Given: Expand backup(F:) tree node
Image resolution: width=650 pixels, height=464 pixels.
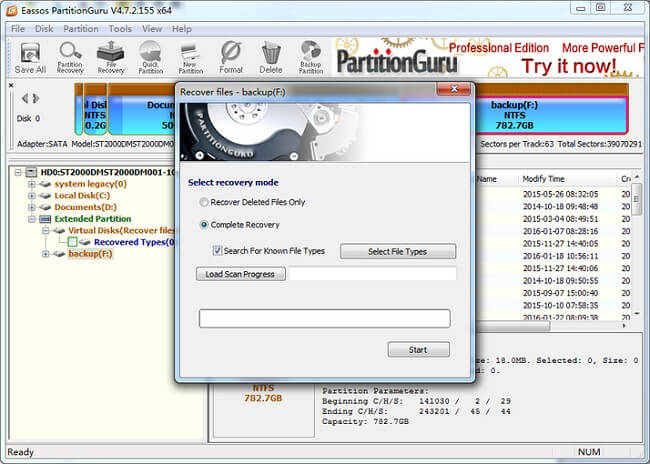Looking at the screenshot, I should click(46, 253).
